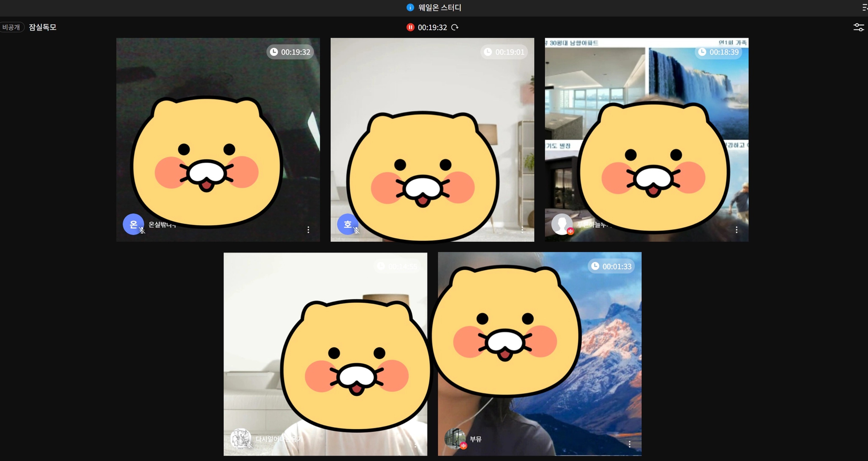Click the 00:19:01 timer badge
868x461 pixels.
pyautogui.click(x=504, y=52)
